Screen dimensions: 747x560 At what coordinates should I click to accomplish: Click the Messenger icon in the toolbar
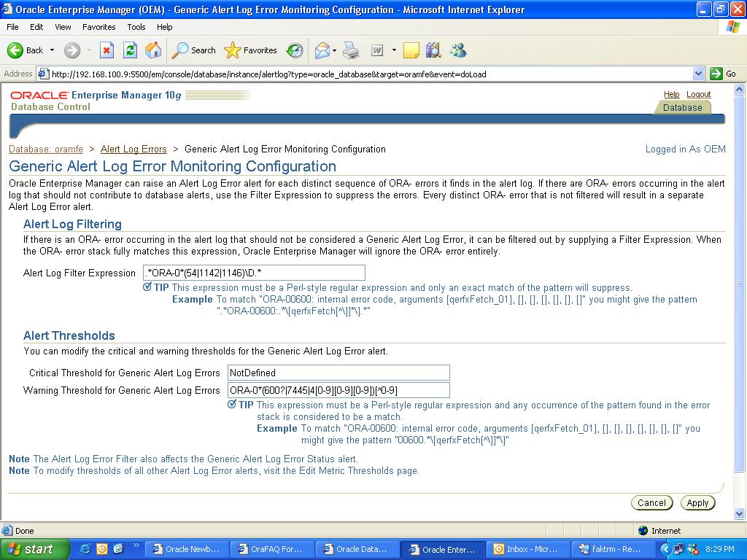pos(458,50)
